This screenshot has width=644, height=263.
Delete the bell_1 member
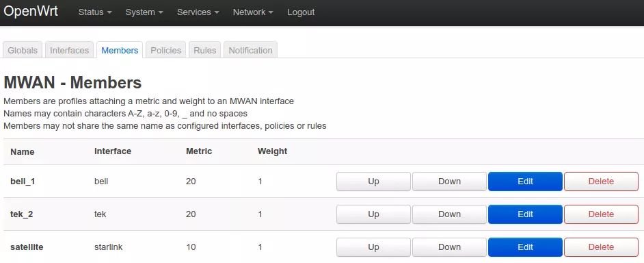(x=602, y=181)
